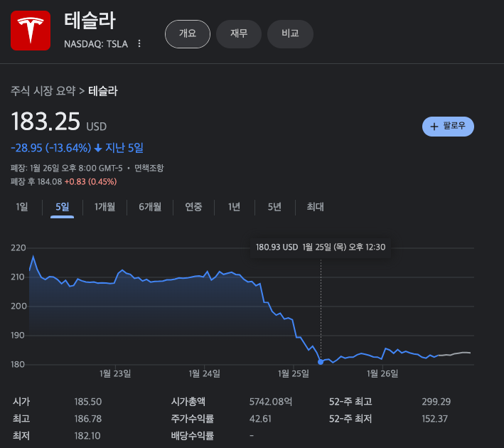Click the 1월 26일 axis label
This screenshot has height=448, width=504.
pos(382,373)
